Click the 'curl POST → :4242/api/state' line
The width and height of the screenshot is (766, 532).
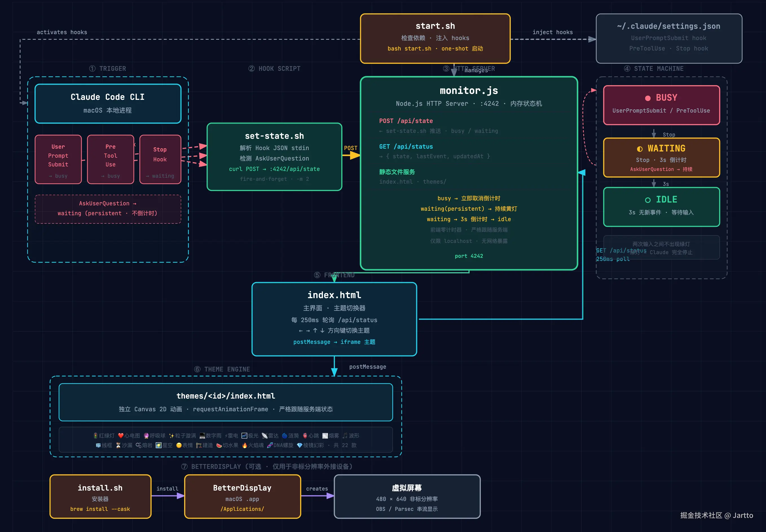coord(274,169)
